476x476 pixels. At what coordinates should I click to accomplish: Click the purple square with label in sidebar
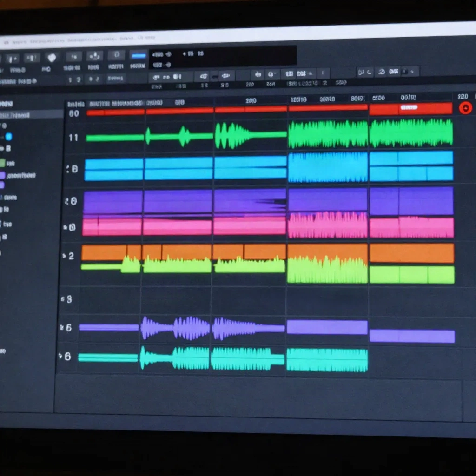click(x=2, y=175)
